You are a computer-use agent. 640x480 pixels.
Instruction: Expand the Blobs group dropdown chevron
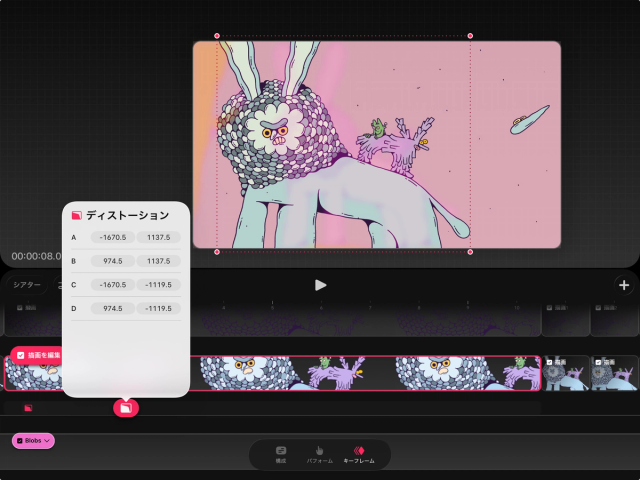[x=47, y=441]
